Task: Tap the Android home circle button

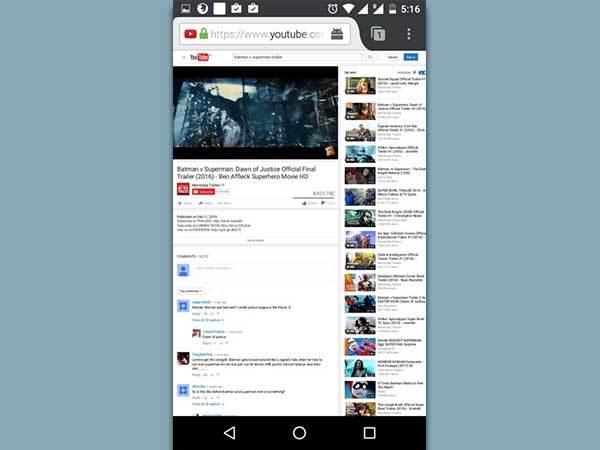Action: 299,432
